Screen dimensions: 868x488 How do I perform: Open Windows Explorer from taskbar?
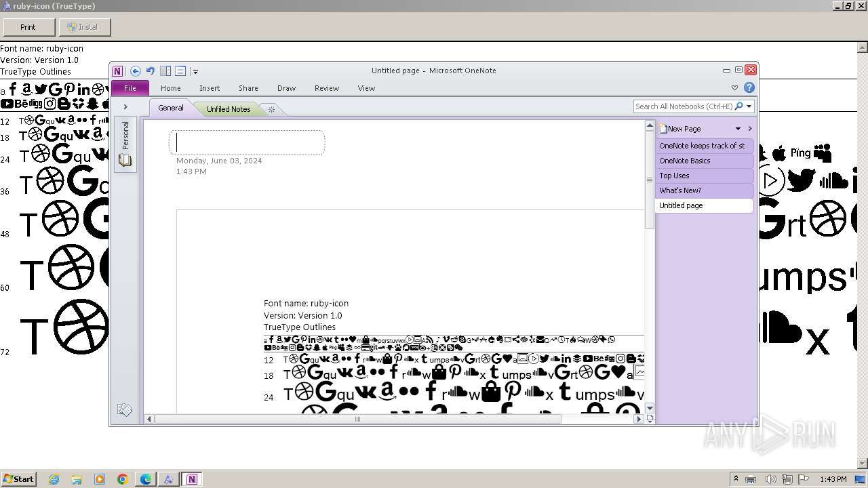pos(77,479)
